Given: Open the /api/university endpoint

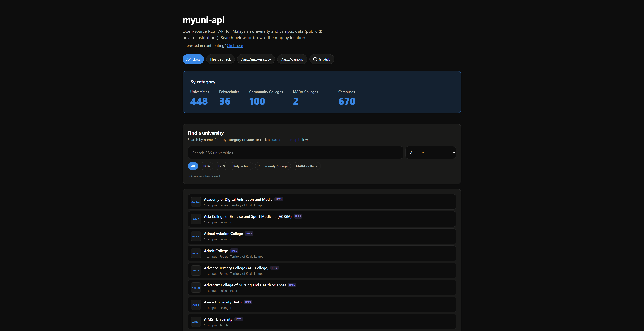Looking at the screenshot, I should pyautogui.click(x=256, y=59).
